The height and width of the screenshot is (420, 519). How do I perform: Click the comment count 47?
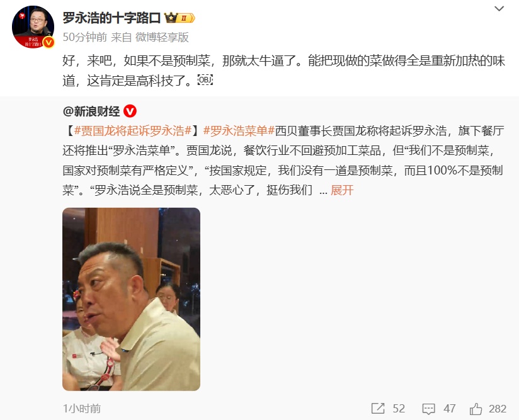coord(450,409)
